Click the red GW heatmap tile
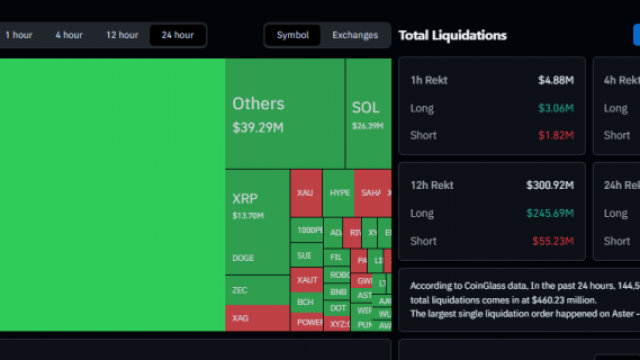640x360 pixels. [362, 281]
